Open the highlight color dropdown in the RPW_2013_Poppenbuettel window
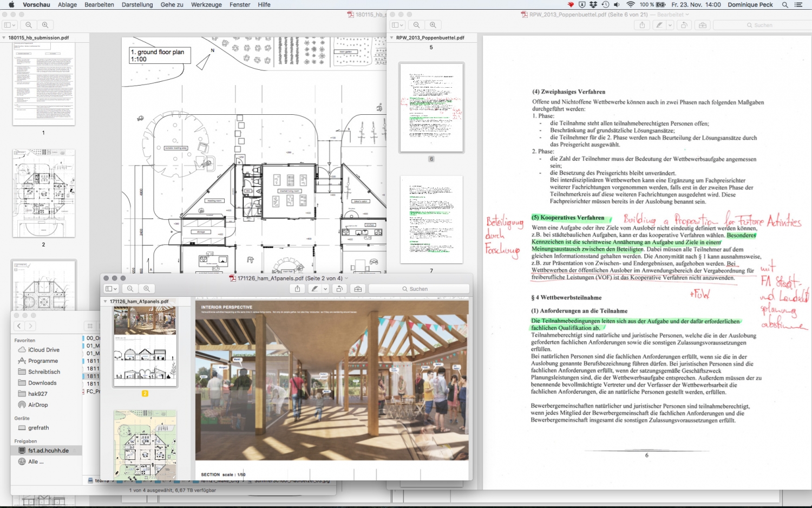 point(670,25)
